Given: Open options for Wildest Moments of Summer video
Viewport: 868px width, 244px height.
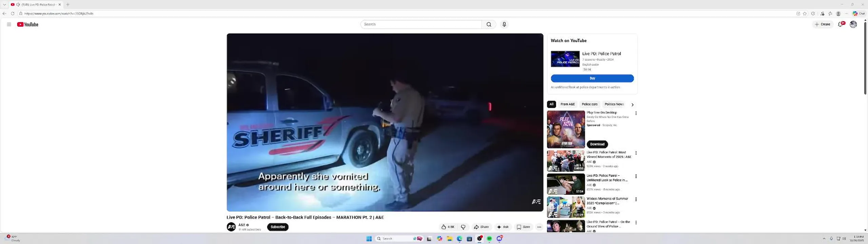Looking at the screenshot, I should [636, 199].
